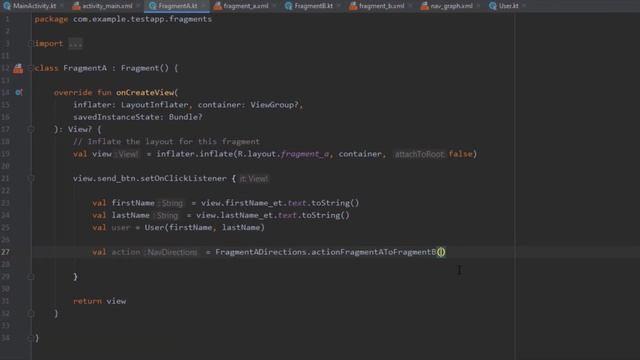Screen dimensions: 640x360
Task: Switch to the MainActivity.kt tab
Action: (x=30, y=6)
